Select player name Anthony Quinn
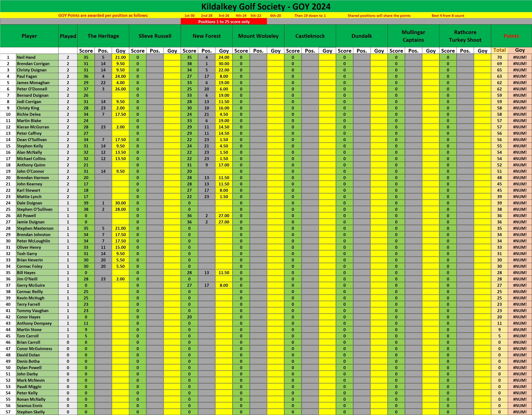The width and height of the screenshot is (532, 415). click(x=37, y=165)
